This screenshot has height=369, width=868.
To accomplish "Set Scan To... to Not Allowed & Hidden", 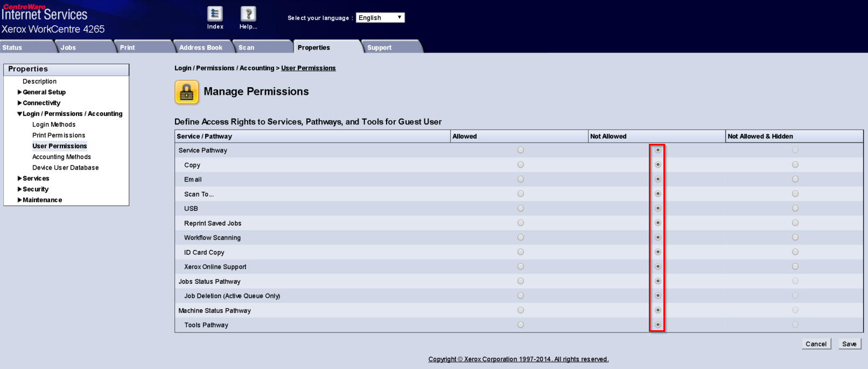I will point(795,194).
